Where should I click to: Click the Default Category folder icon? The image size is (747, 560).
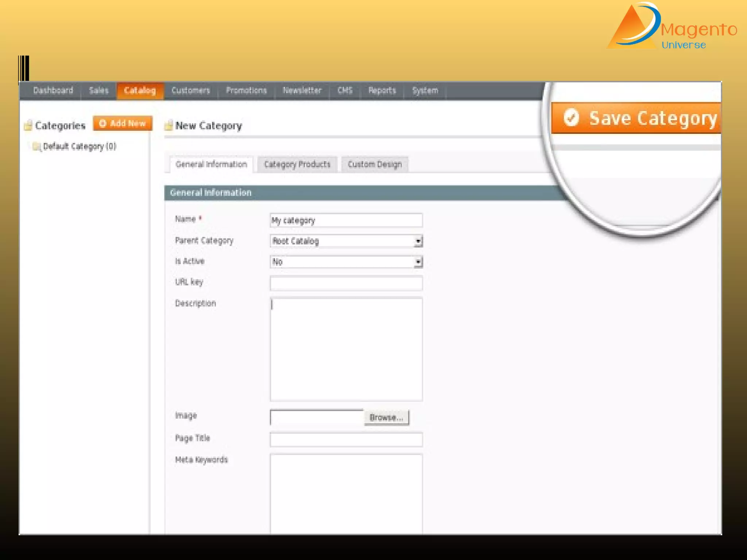[x=36, y=147]
